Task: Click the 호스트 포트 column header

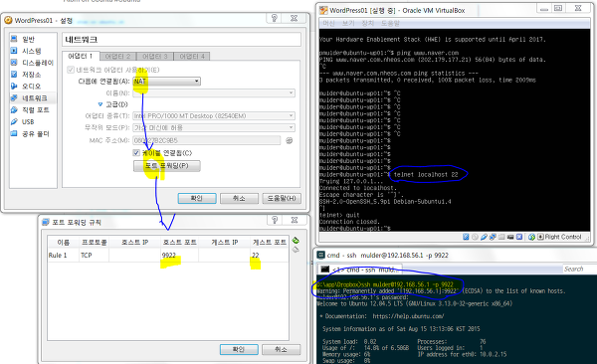Action: tap(179, 242)
